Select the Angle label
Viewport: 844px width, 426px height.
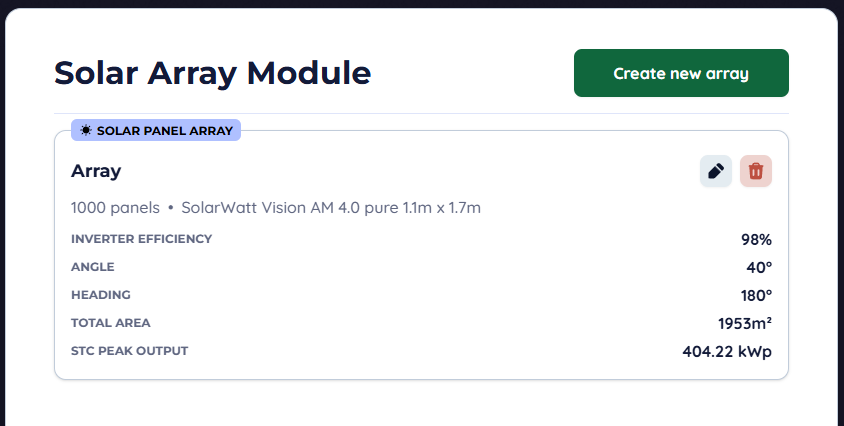[x=93, y=267]
